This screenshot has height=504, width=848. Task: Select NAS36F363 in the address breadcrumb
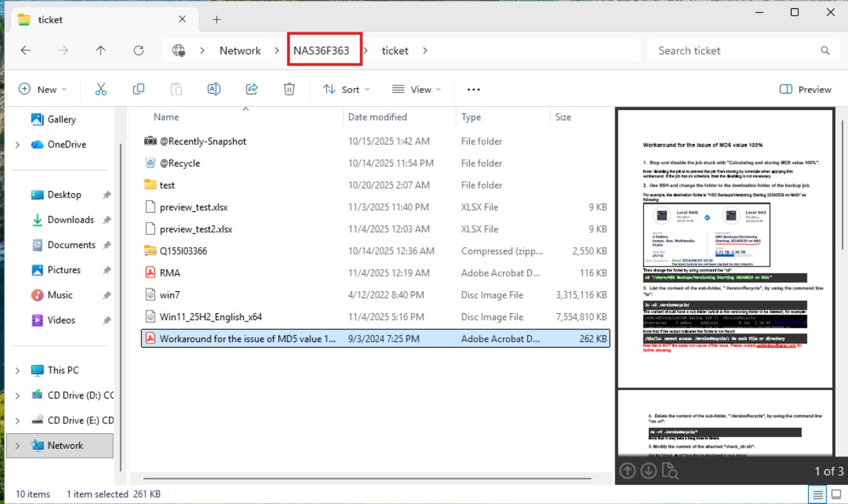point(322,50)
